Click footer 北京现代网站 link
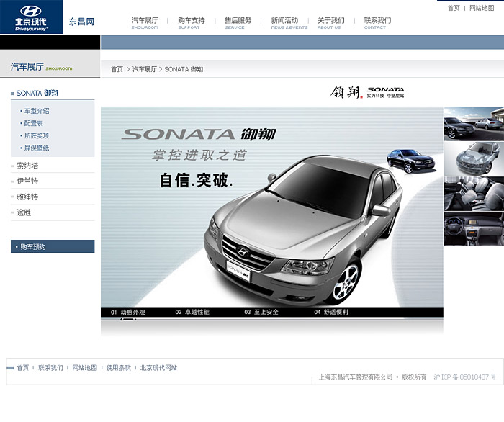 pyautogui.click(x=158, y=368)
